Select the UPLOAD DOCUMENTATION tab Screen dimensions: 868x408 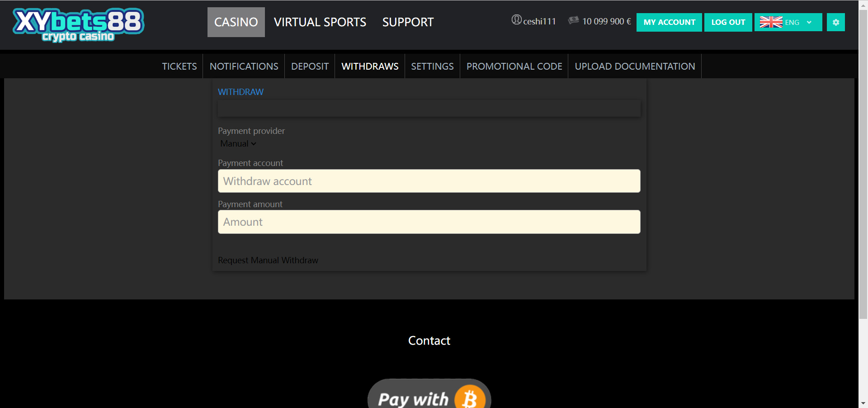pos(635,66)
